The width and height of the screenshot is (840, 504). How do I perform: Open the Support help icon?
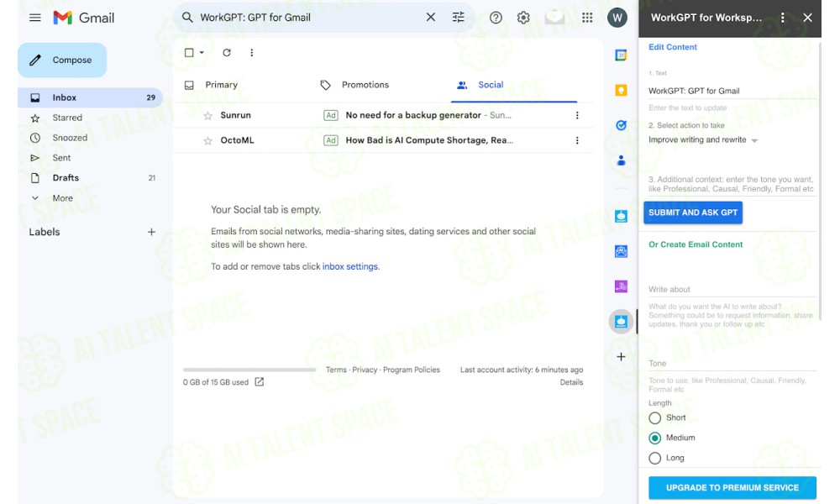[x=496, y=18]
